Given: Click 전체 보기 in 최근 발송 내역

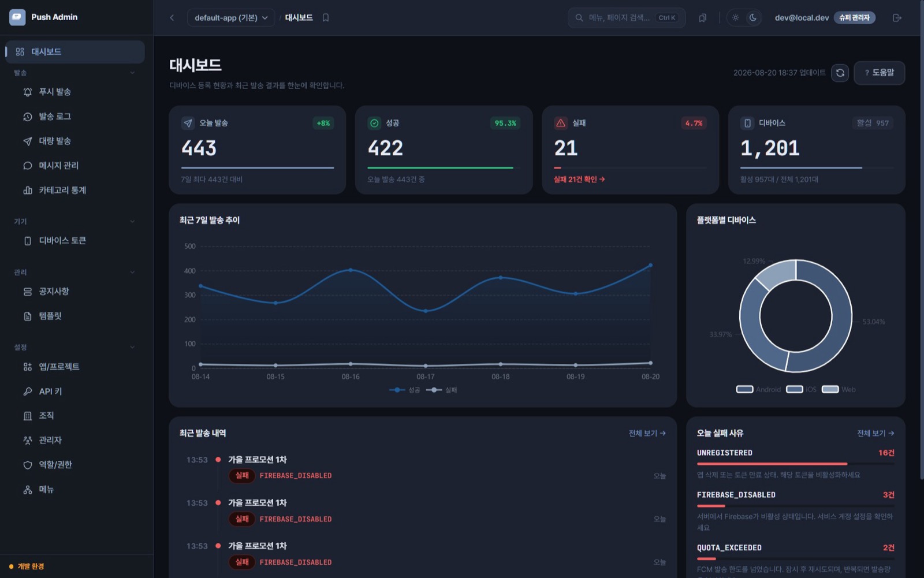Looking at the screenshot, I should pos(647,434).
